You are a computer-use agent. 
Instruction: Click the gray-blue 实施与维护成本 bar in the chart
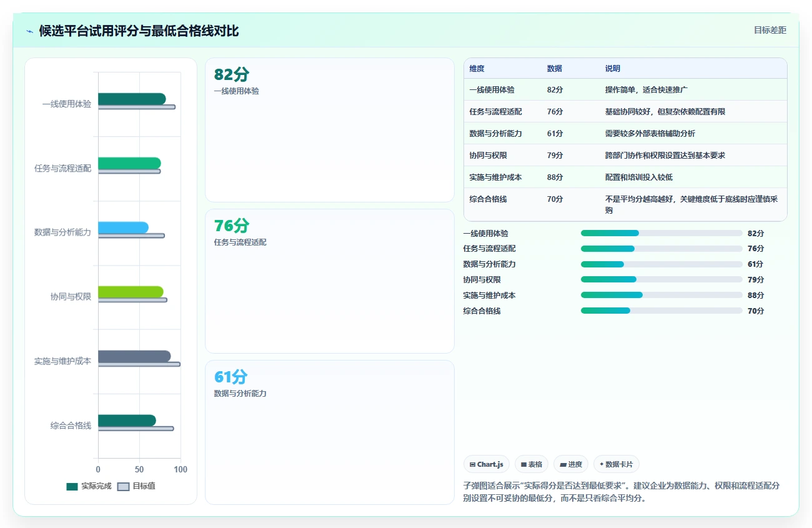(134, 356)
